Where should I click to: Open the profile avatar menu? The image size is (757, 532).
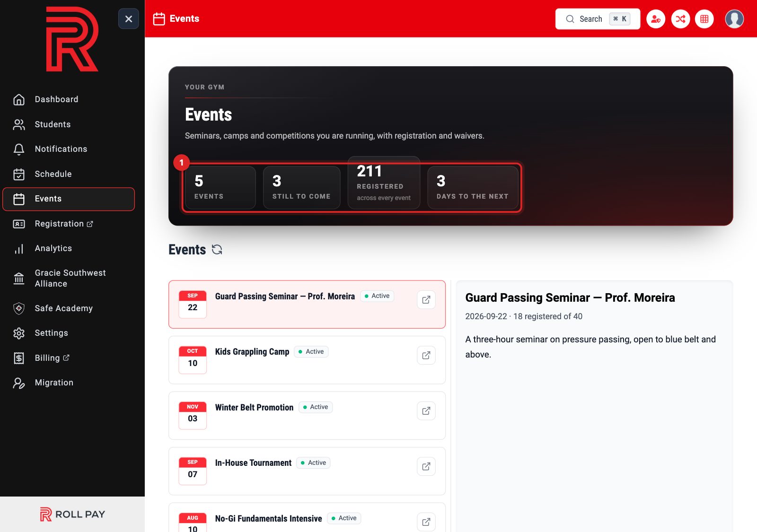point(734,19)
